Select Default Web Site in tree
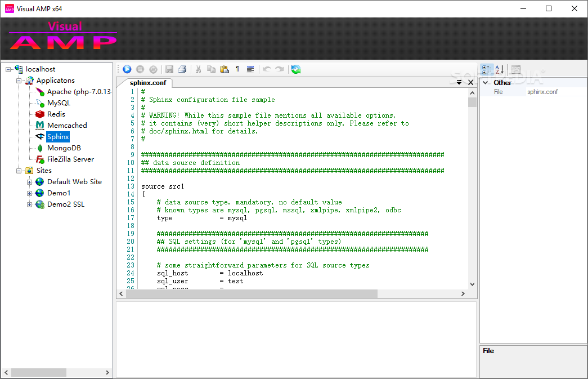Viewport: 588px width, 379px height. pos(74,182)
